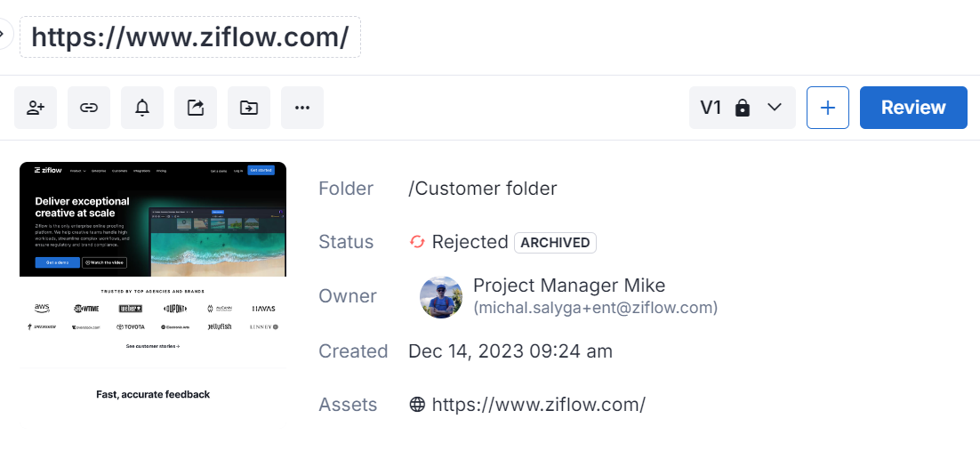Open the three-dots more options menu
The height and width of the screenshot is (451, 980).
click(x=302, y=108)
